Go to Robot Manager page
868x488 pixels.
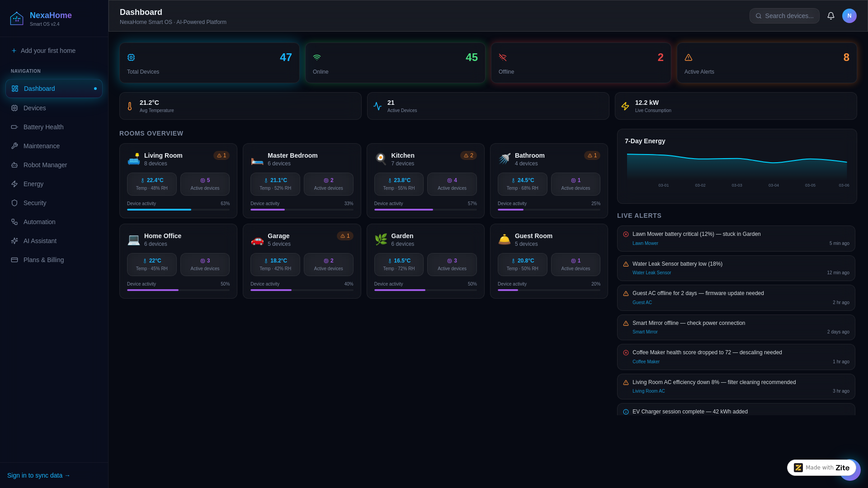click(x=45, y=165)
